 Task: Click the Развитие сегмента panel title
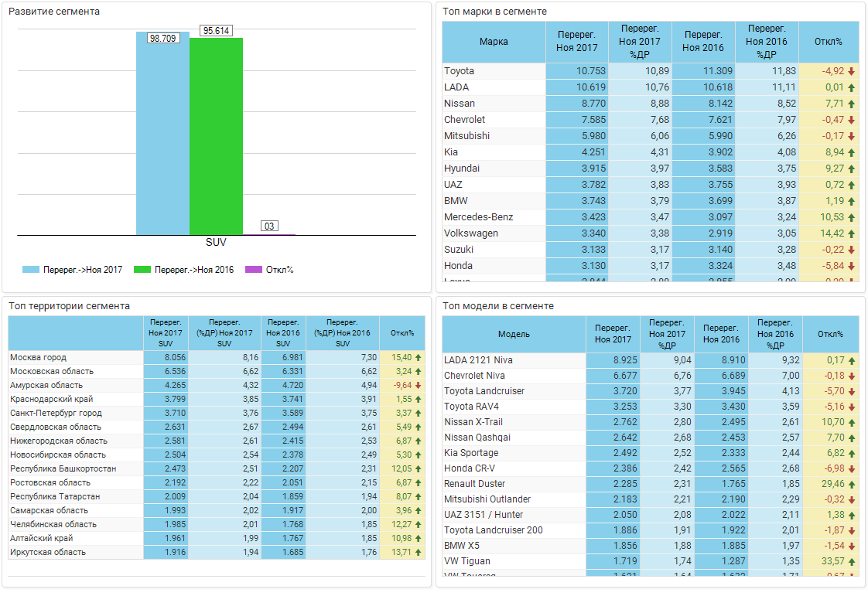[x=54, y=12]
